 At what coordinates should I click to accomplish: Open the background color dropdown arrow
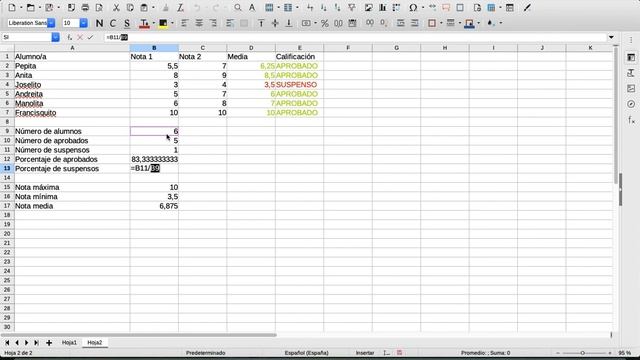coord(172,23)
